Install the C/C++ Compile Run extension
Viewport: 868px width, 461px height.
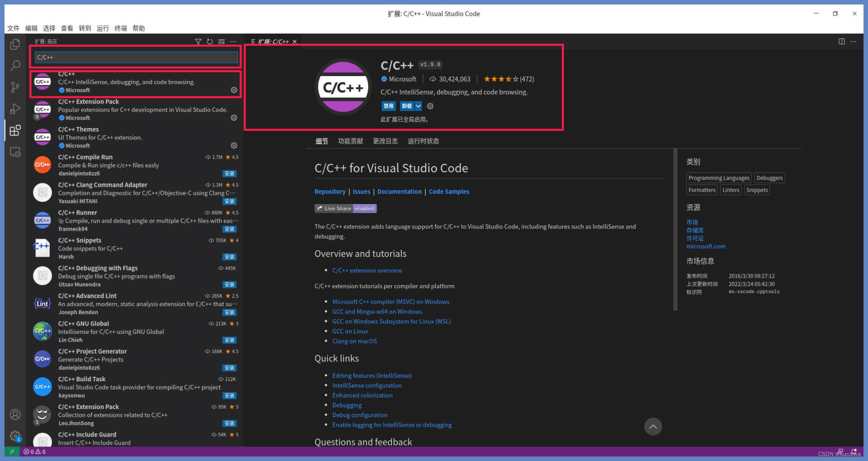[x=229, y=173]
